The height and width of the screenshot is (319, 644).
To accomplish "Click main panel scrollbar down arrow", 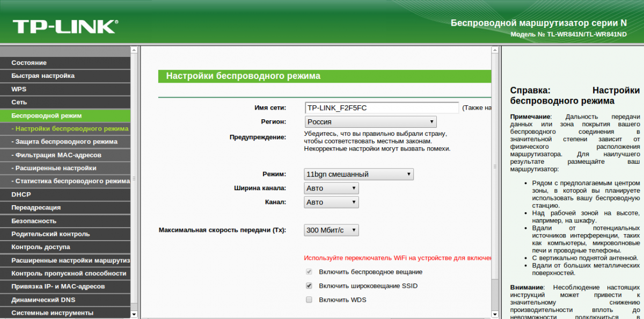I will 494,315.
